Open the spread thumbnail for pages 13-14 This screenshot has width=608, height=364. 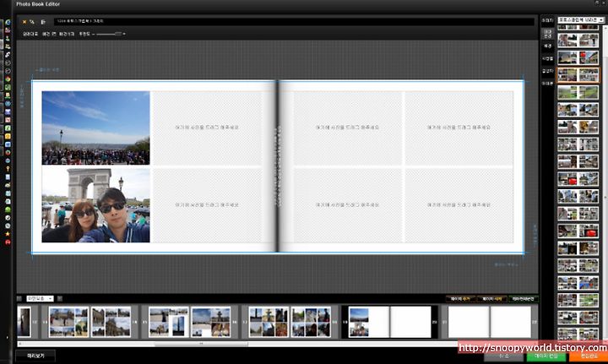click(x=90, y=322)
